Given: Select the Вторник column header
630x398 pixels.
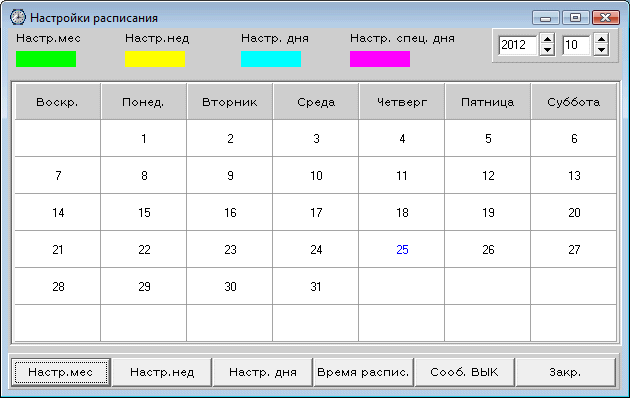Looking at the screenshot, I should coord(229,102).
